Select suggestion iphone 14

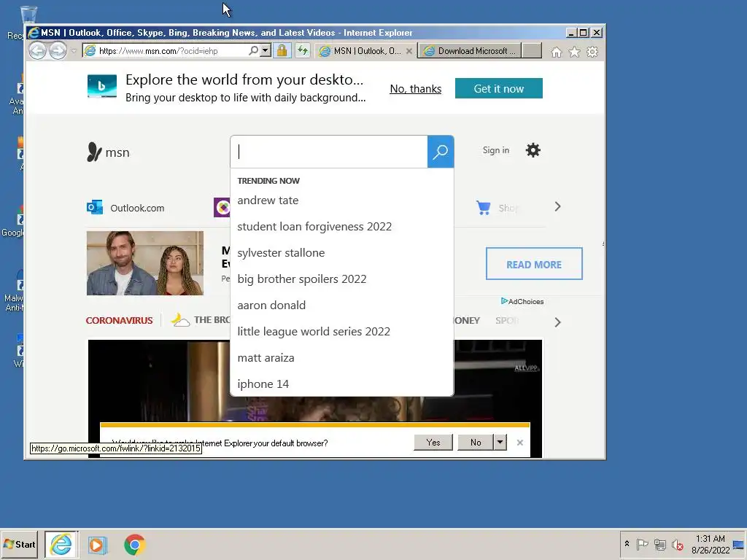tap(263, 384)
